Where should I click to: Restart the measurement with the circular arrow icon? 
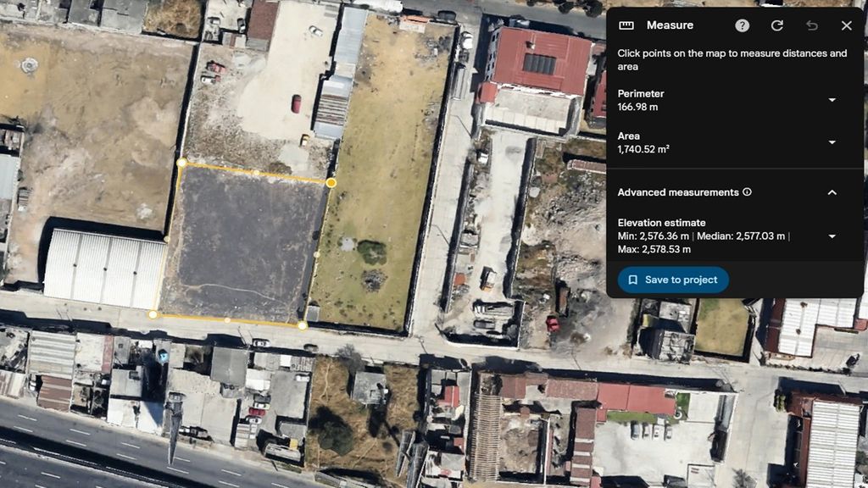[776, 25]
